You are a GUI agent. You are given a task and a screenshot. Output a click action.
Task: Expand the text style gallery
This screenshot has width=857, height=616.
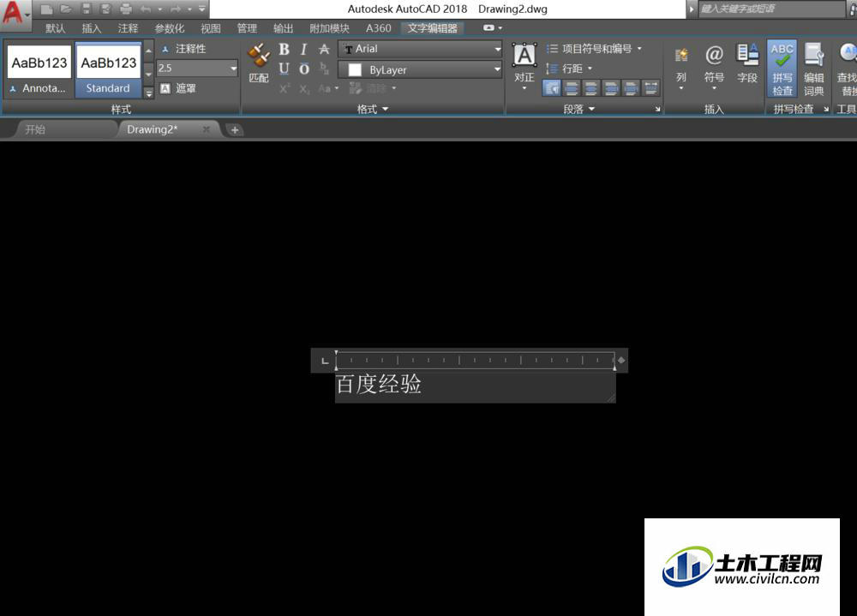[148, 93]
